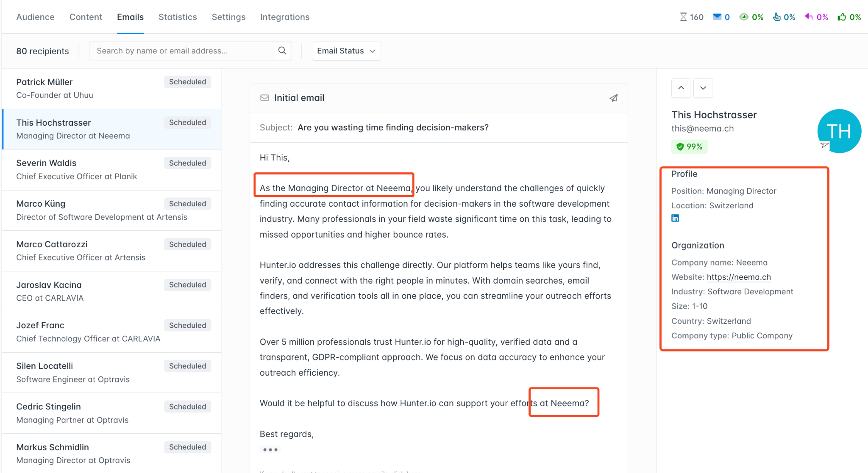The image size is (868, 473).
Task: Click the green eye open-rate icon
Action: 744,17
